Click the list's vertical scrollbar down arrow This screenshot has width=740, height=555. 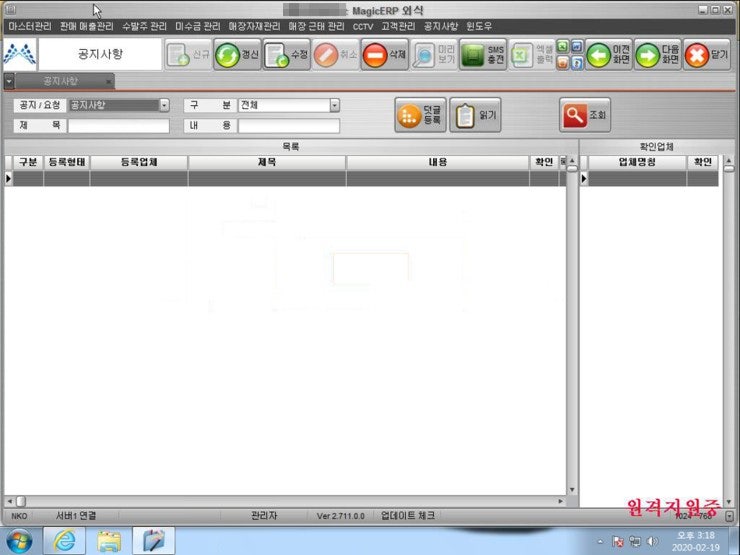pos(572,490)
